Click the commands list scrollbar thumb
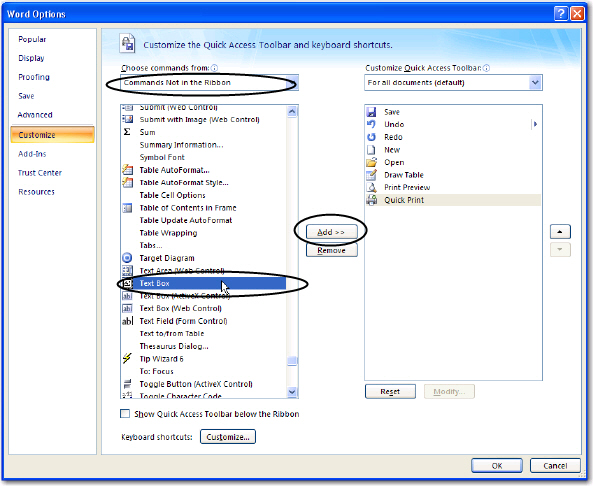The width and height of the screenshot is (593, 486). pos(292,361)
